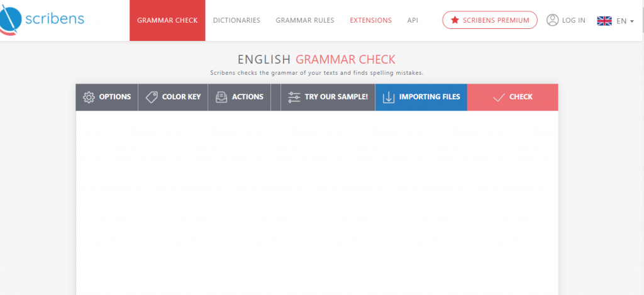Viewport: 644px width, 295px height.
Task: Click the UK flag icon
Action: pyautogui.click(x=604, y=21)
